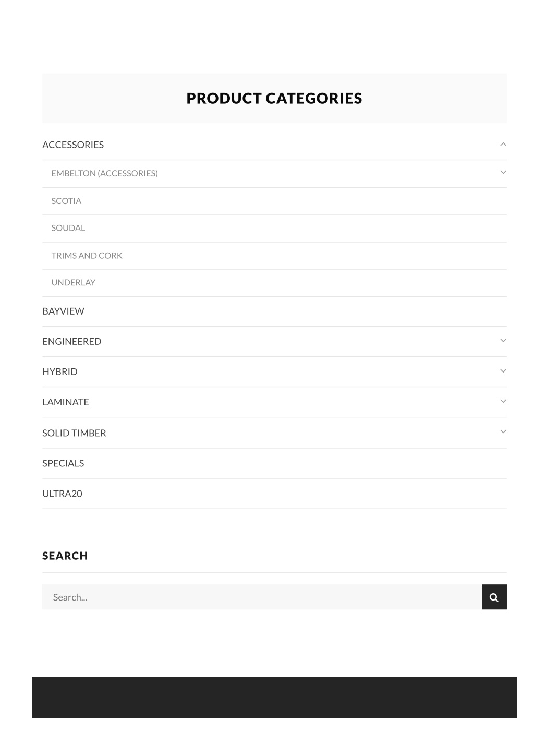Focus the Search text field

(262, 597)
